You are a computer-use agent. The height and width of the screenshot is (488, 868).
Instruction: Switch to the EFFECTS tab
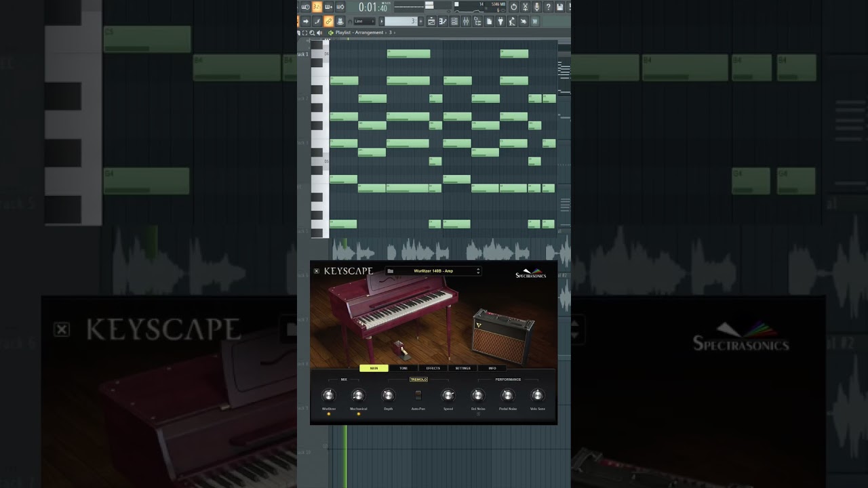(433, 368)
